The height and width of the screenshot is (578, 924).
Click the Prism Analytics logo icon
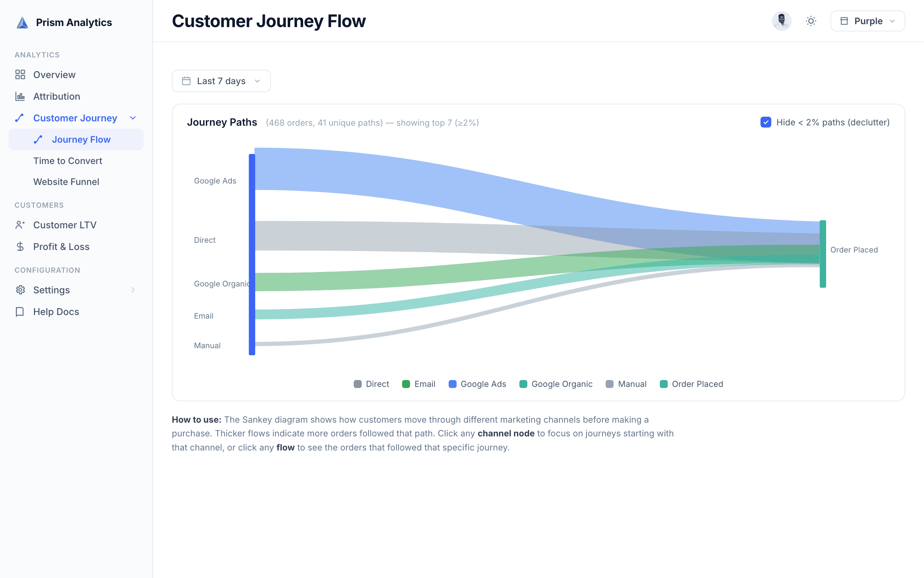click(22, 22)
